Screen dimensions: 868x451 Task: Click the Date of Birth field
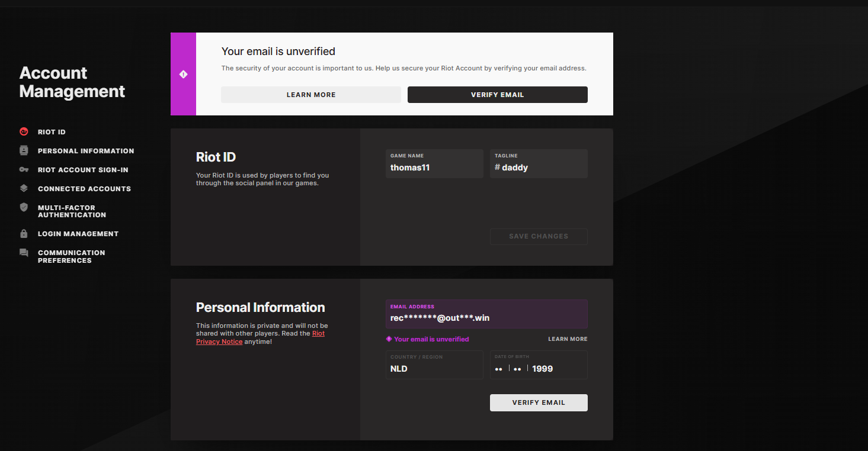pyautogui.click(x=539, y=365)
